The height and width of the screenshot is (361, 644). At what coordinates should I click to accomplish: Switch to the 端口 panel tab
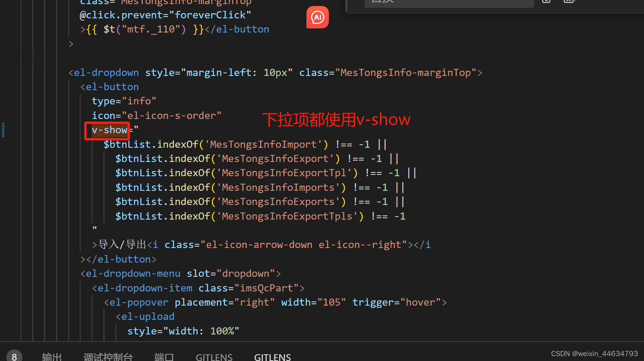[x=164, y=356]
